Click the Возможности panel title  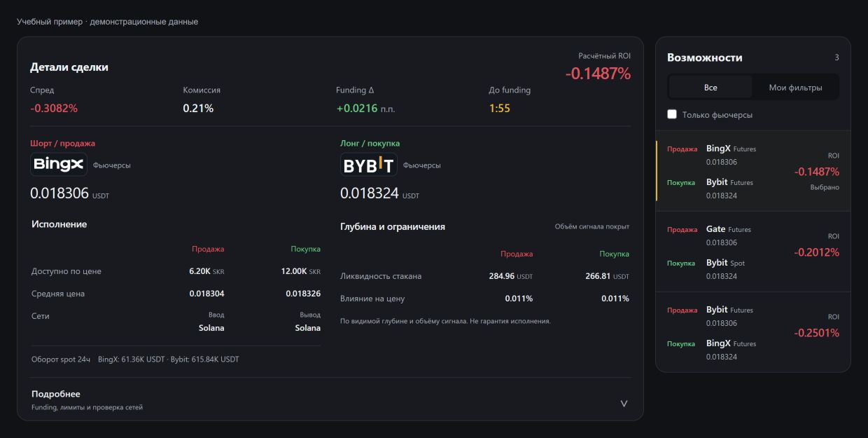[x=705, y=57]
